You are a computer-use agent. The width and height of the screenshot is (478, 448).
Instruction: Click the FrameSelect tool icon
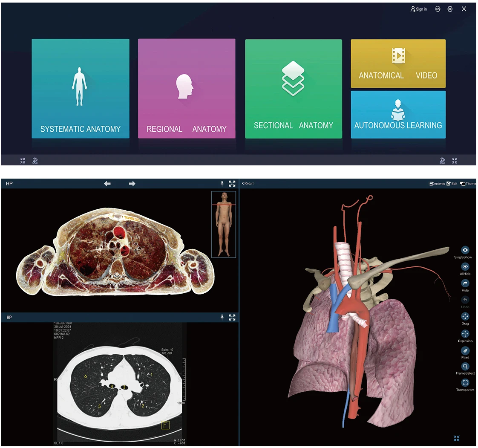pyautogui.click(x=465, y=367)
